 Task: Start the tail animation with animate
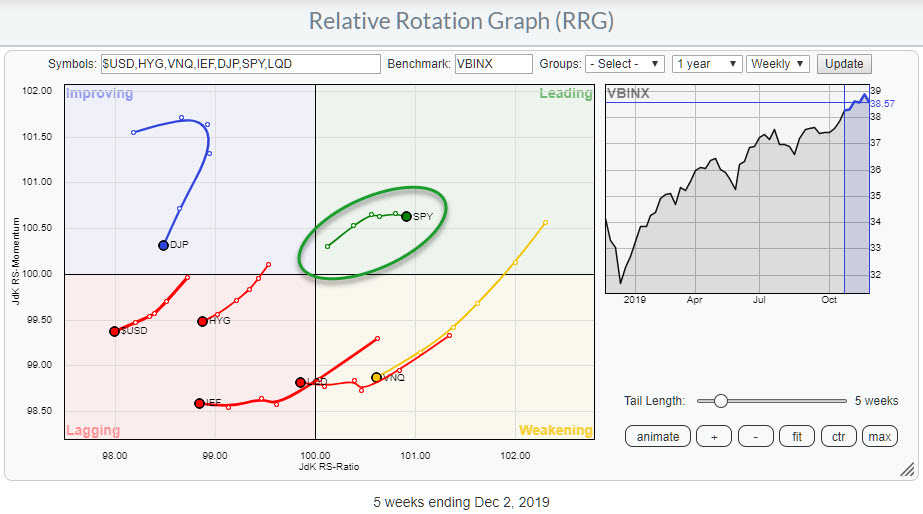pyautogui.click(x=658, y=437)
